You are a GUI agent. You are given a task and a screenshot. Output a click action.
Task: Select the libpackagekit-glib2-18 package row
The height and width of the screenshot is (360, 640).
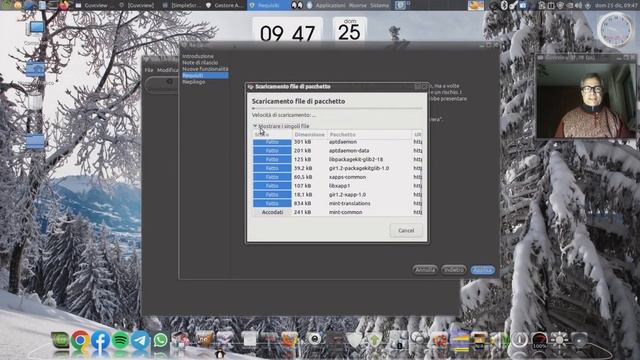(x=337, y=160)
